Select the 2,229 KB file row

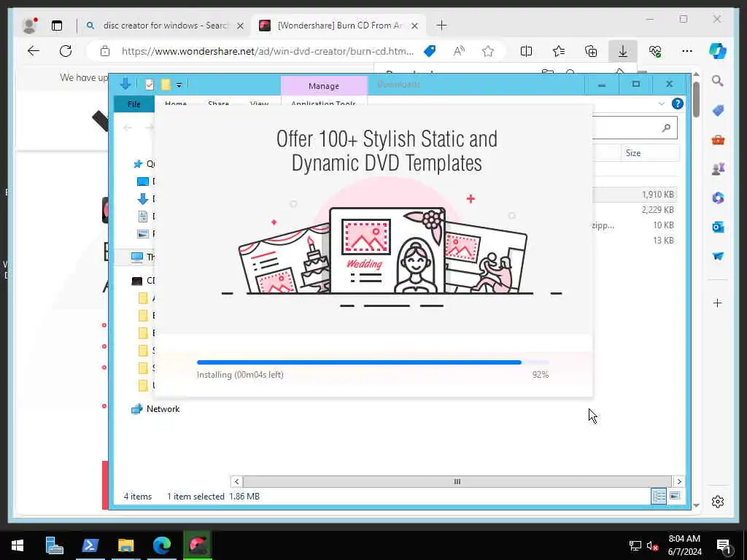[x=635, y=209]
